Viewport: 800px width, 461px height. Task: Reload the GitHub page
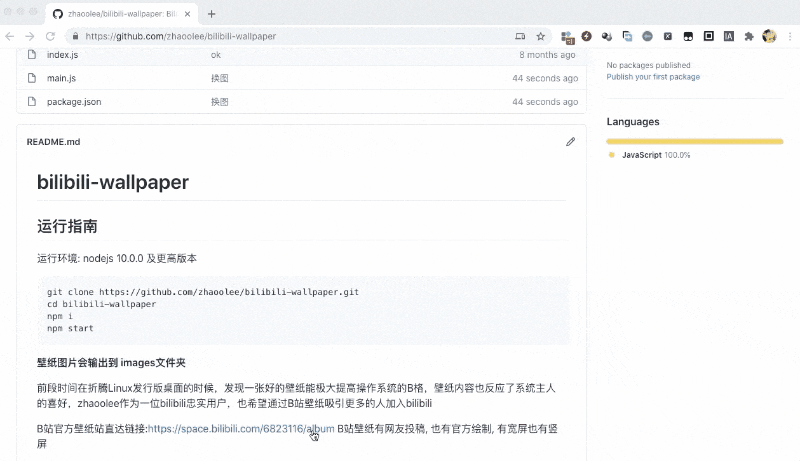pyautogui.click(x=50, y=36)
